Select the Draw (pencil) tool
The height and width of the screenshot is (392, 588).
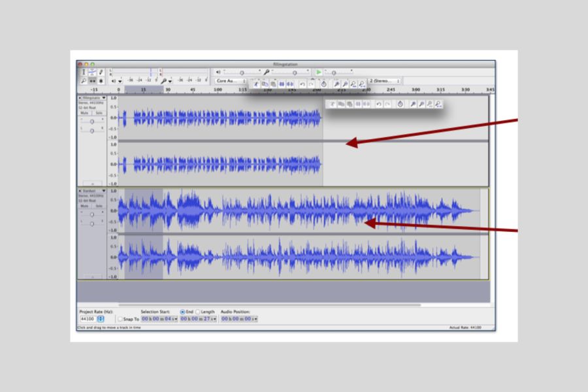pos(101,72)
